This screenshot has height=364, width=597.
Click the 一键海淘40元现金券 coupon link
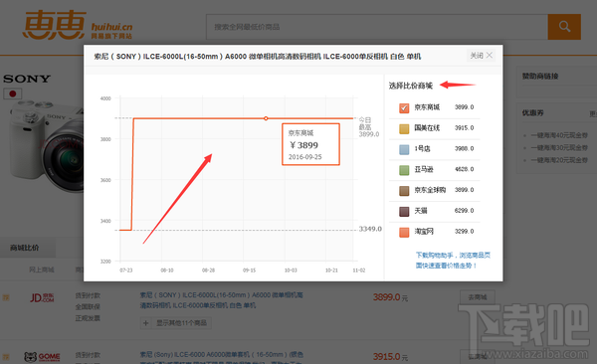pos(559,135)
